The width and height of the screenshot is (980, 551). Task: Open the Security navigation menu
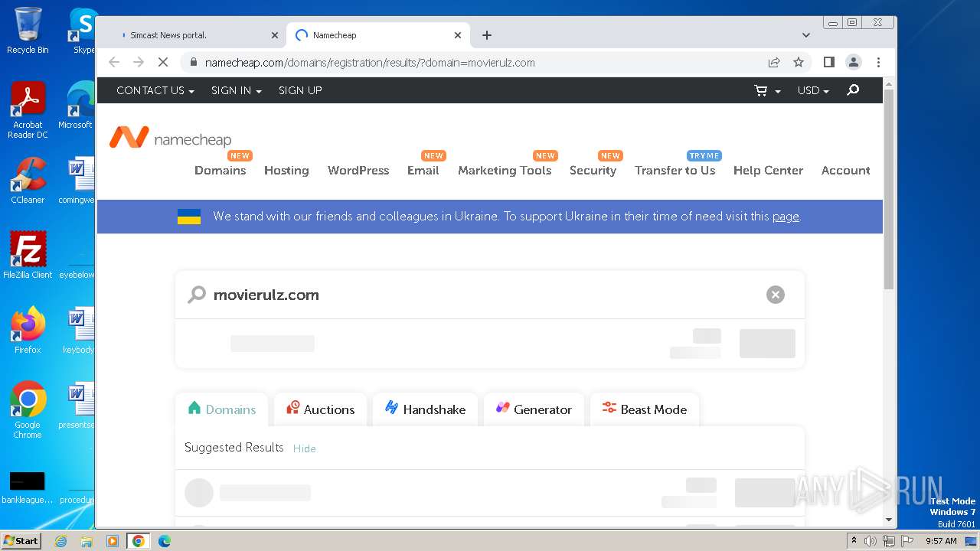coord(593,171)
